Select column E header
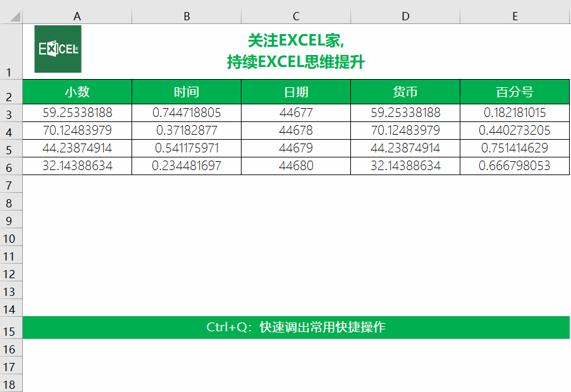The height and width of the screenshot is (392, 571). point(515,16)
